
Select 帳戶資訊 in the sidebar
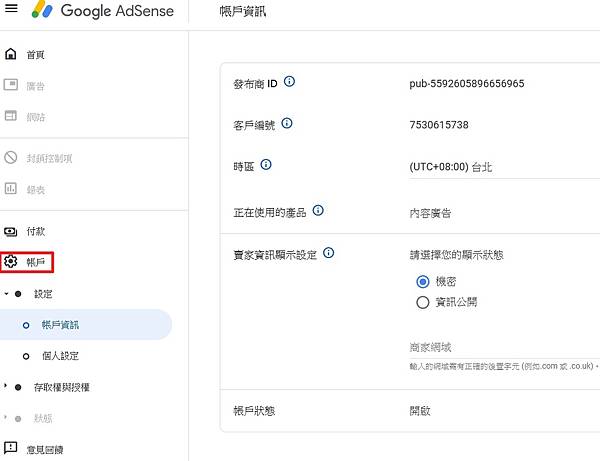pos(60,325)
